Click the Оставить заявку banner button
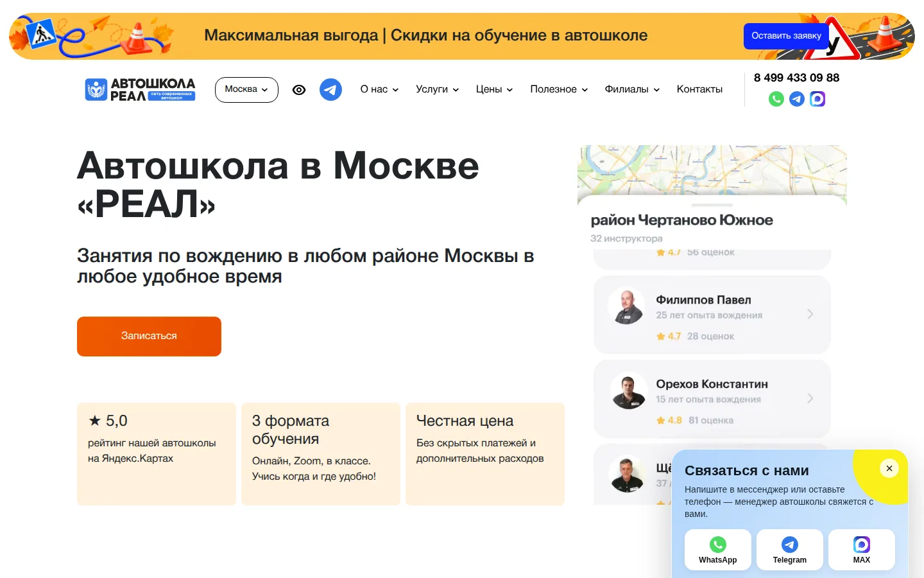 [786, 36]
